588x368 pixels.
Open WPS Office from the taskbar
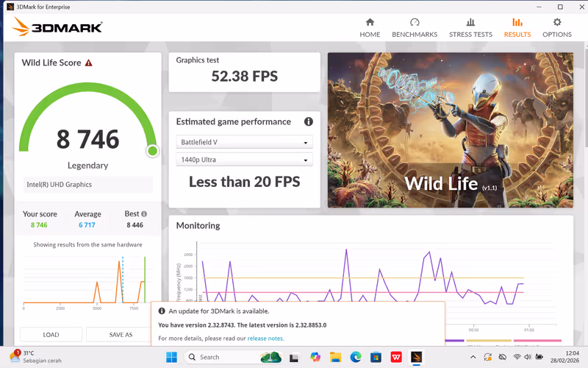click(396, 357)
